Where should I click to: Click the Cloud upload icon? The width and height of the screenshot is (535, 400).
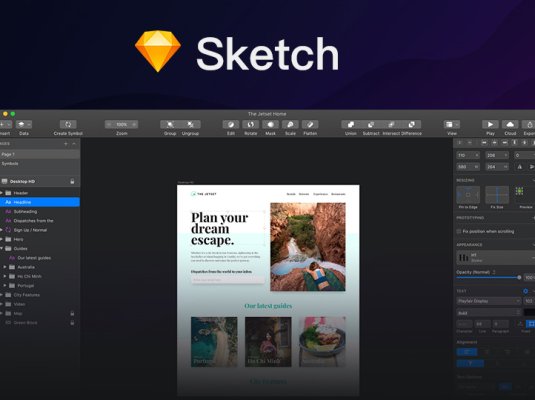coord(510,124)
